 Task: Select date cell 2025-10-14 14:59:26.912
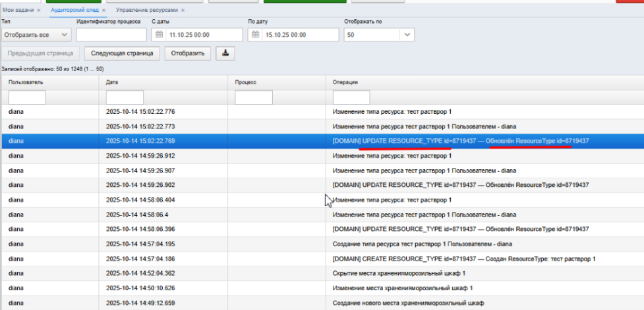(140, 156)
